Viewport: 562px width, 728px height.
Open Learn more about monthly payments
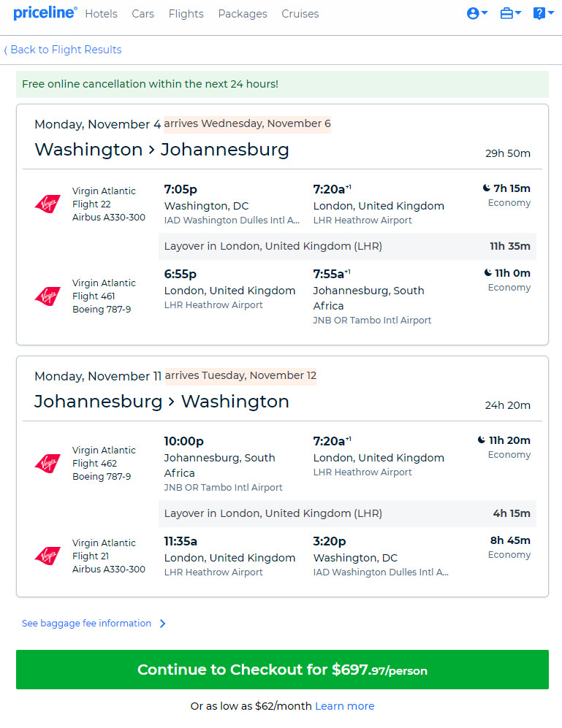coord(344,706)
